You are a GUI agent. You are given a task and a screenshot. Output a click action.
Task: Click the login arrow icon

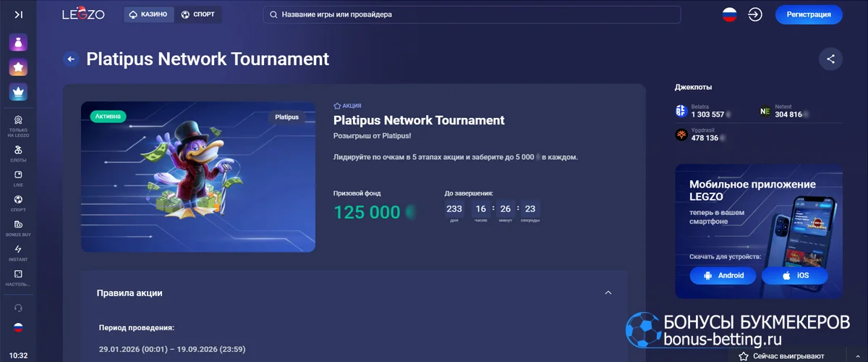[755, 14]
